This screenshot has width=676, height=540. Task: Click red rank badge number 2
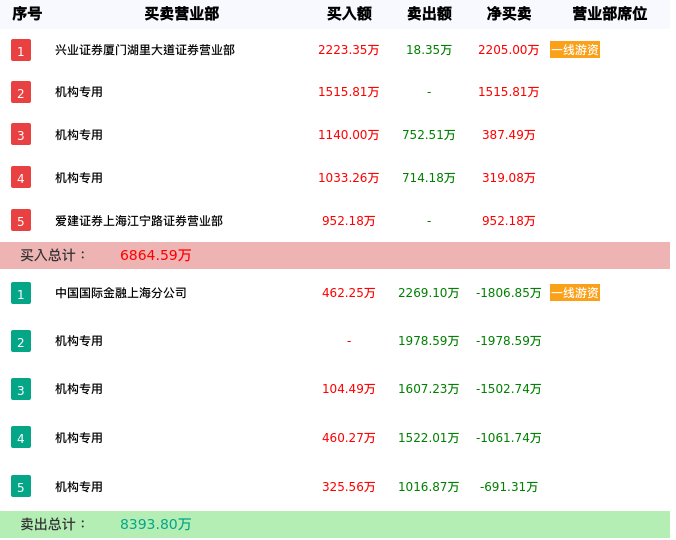pyautogui.click(x=21, y=92)
